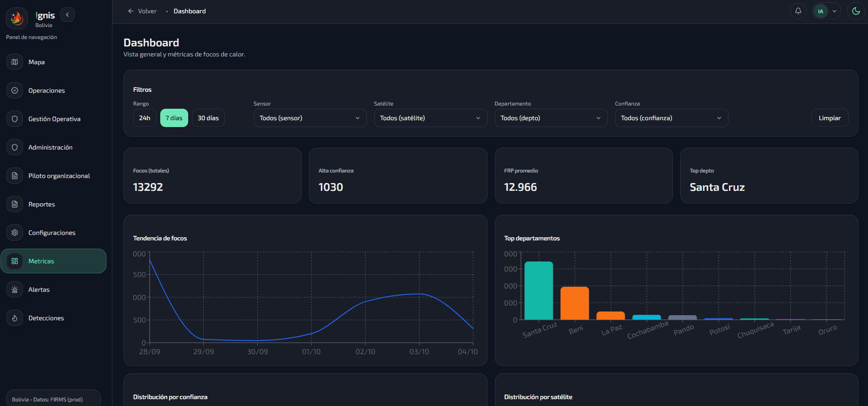This screenshot has height=406, width=868.
Task: Click the Metricas dashboard icon
Action: click(15, 261)
